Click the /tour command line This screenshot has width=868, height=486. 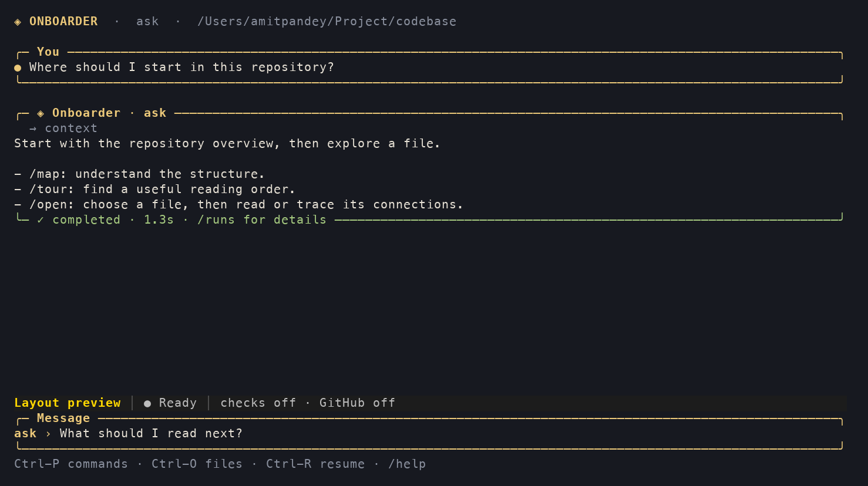154,189
